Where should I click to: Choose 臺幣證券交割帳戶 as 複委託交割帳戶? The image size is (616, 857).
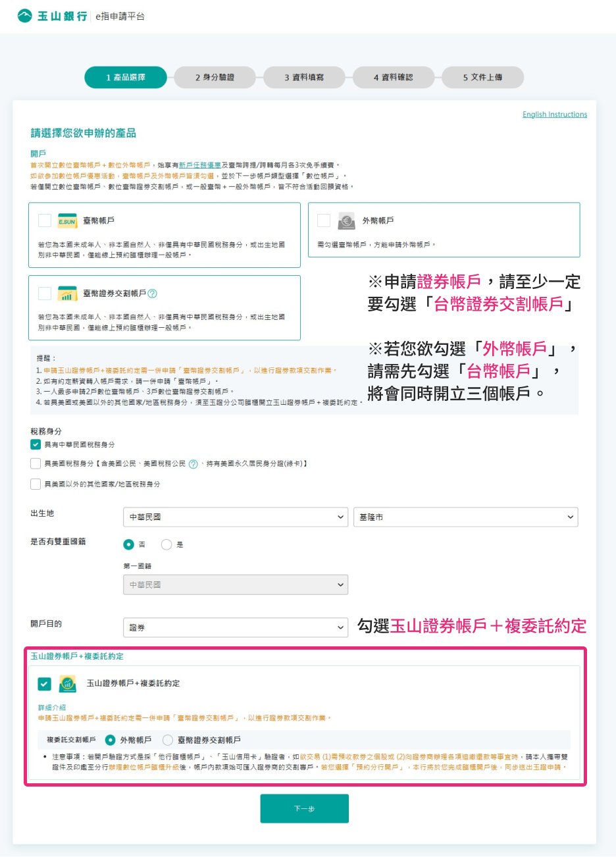point(168,740)
